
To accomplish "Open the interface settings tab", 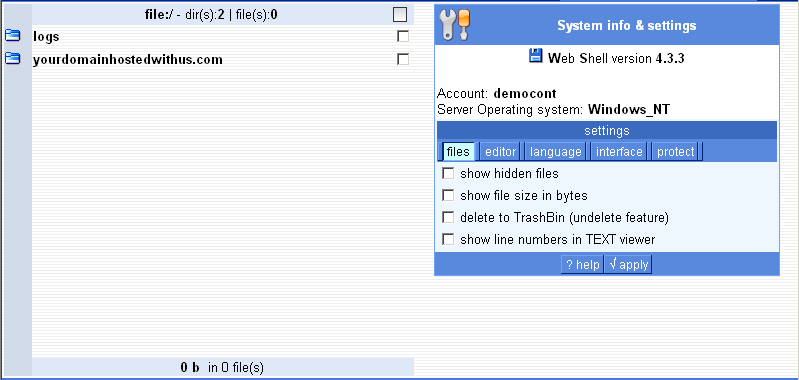I will pyautogui.click(x=619, y=152).
